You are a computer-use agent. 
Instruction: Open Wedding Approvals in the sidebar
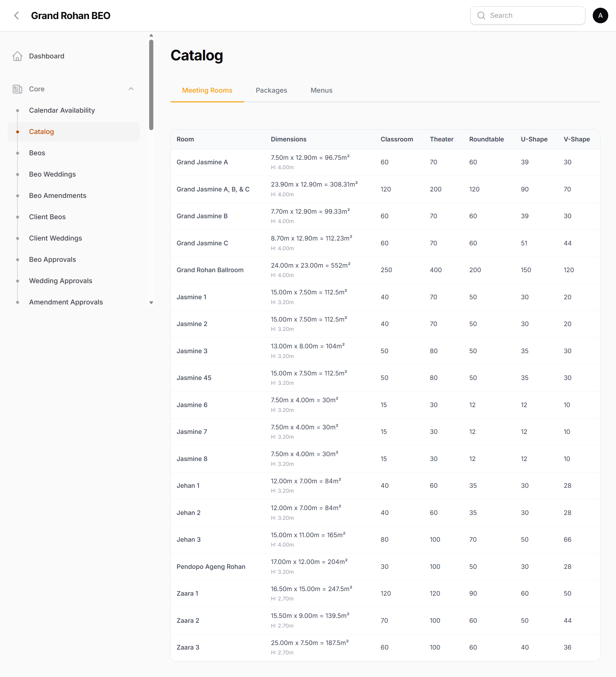pyautogui.click(x=74, y=281)
